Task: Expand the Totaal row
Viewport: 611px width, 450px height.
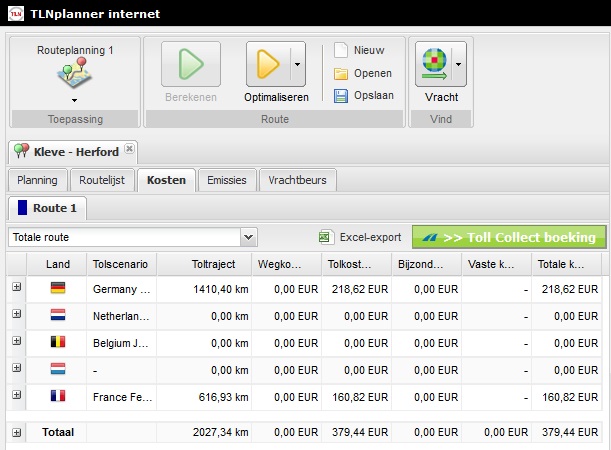Action: (16, 433)
